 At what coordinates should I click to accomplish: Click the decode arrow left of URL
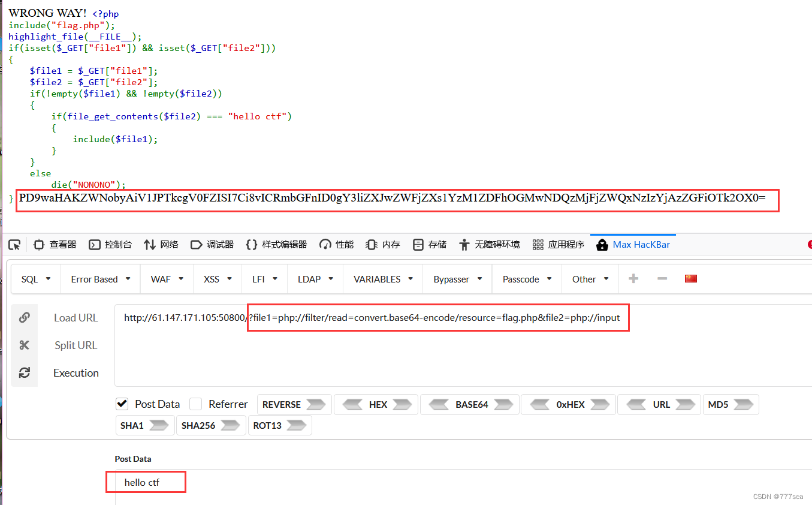(636, 405)
